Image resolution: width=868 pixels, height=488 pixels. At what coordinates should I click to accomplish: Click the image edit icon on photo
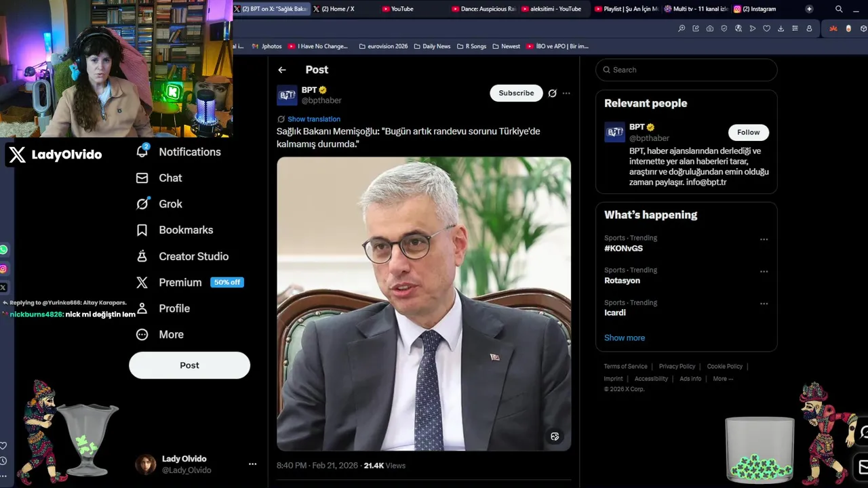[555, 436]
